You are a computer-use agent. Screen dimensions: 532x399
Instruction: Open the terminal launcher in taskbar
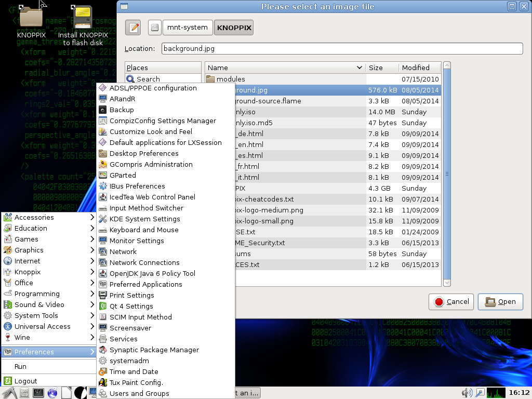point(38,393)
